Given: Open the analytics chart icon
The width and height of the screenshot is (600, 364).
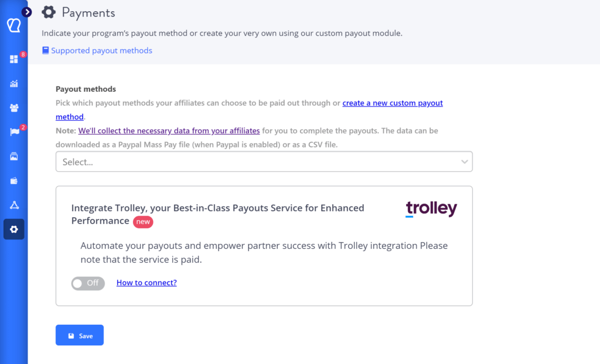Looking at the screenshot, I should click(x=14, y=84).
